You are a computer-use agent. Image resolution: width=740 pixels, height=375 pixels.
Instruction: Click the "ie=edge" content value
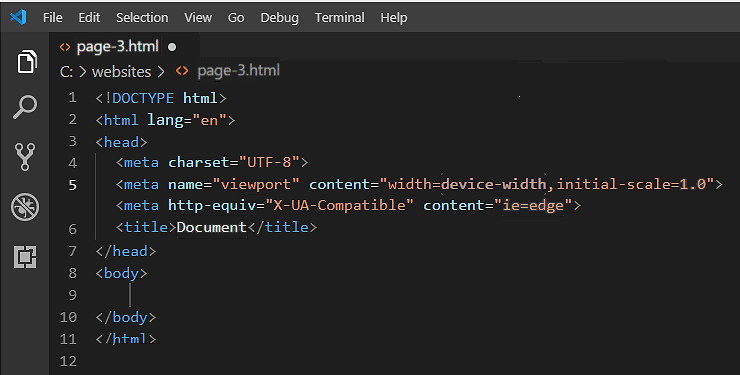point(533,206)
